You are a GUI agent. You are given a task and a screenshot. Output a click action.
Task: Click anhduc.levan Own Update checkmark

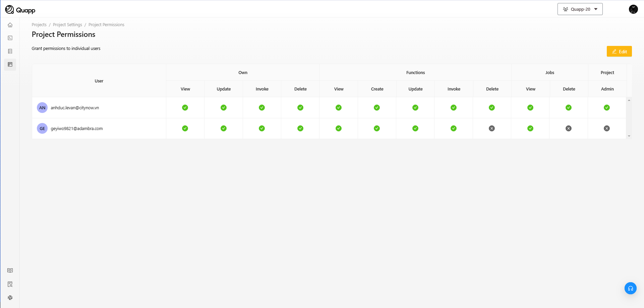point(224,108)
